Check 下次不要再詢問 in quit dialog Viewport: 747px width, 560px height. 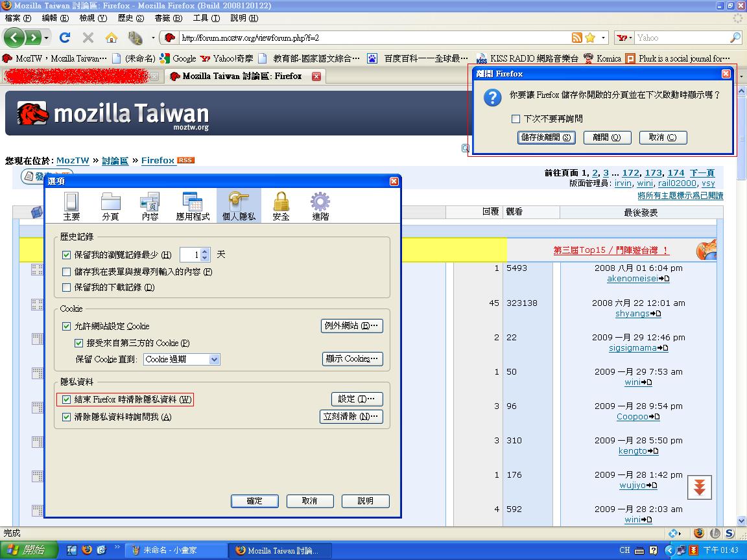pyautogui.click(x=516, y=119)
